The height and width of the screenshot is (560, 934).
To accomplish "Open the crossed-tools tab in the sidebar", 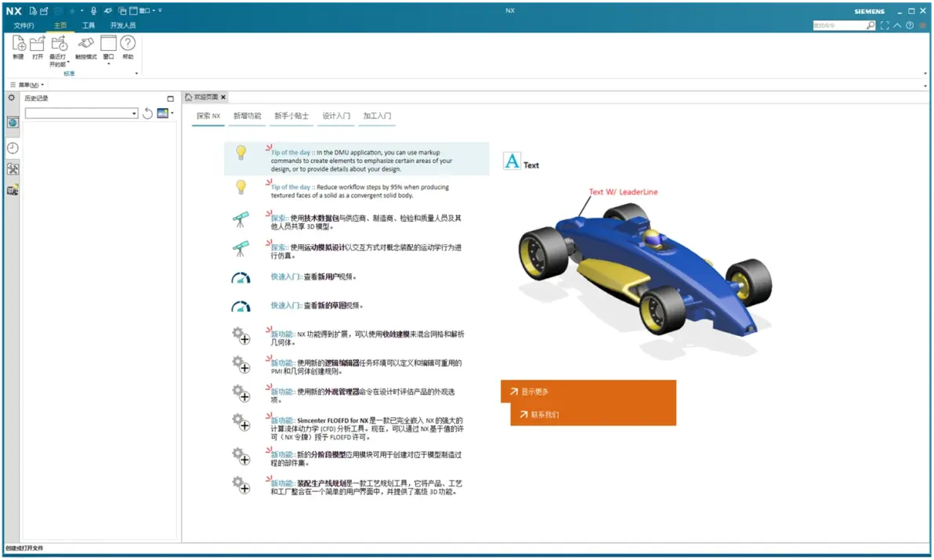I will pos(13,169).
